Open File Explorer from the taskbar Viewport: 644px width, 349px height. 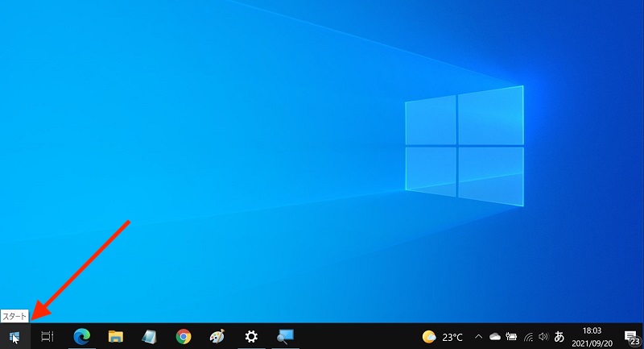click(115, 336)
